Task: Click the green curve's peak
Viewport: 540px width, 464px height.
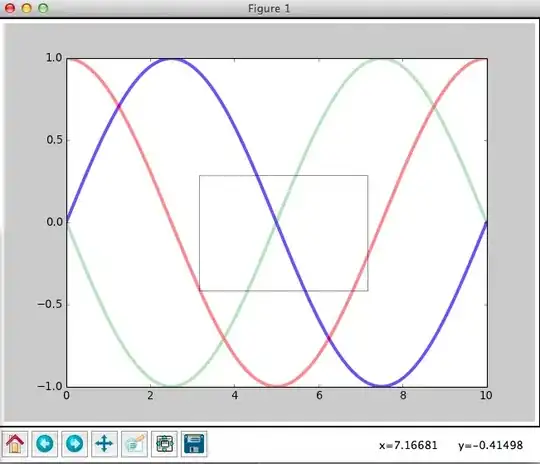Action: coord(382,60)
